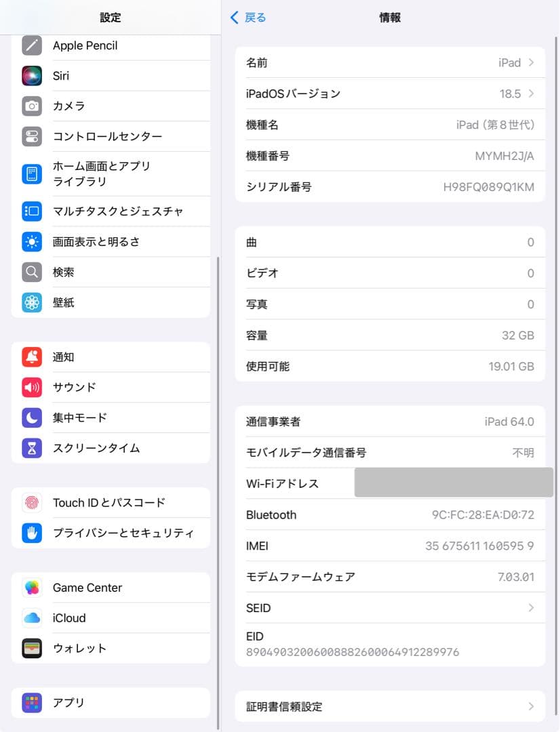
Task: Expand the SEID row
Action: coord(390,608)
